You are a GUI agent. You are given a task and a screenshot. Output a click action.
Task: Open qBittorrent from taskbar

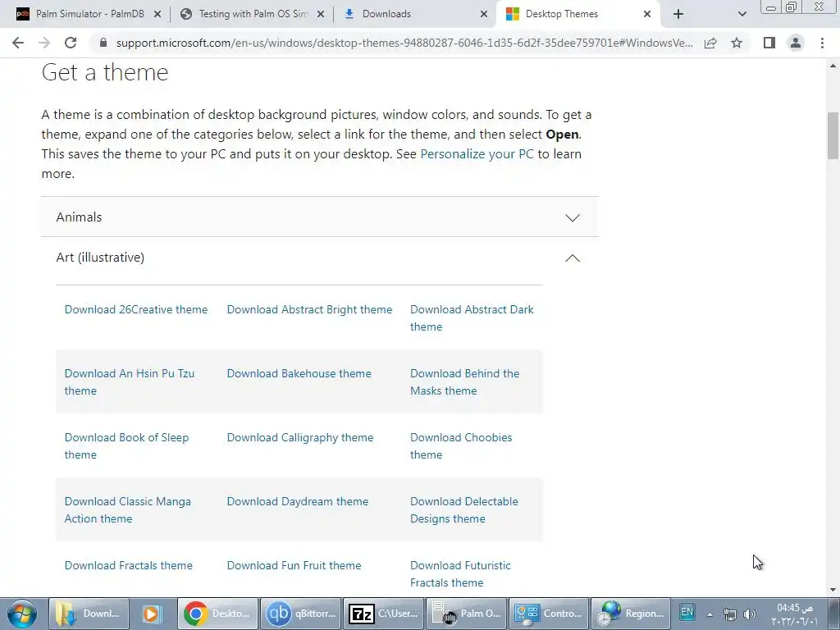(x=300, y=614)
